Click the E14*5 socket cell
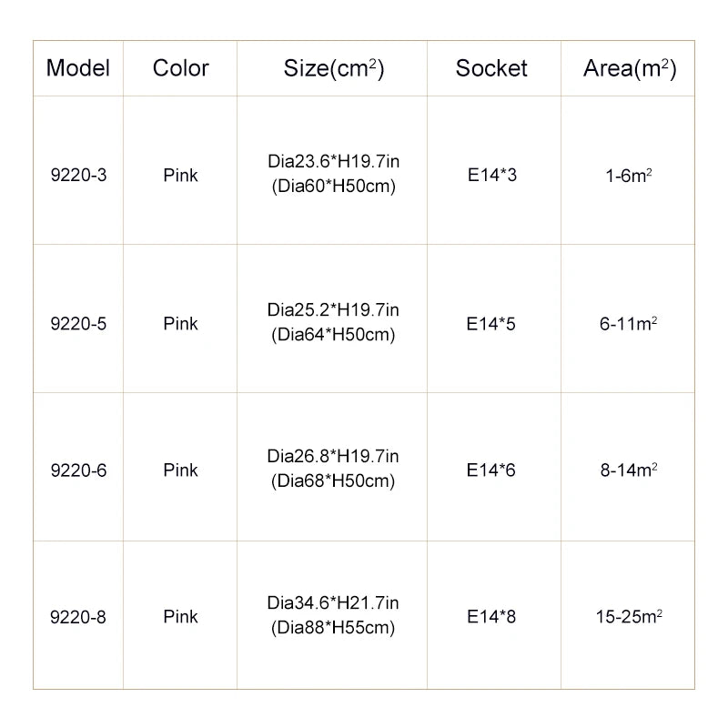This screenshot has width=728, height=728. pyautogui.click(x=491, y=323)
